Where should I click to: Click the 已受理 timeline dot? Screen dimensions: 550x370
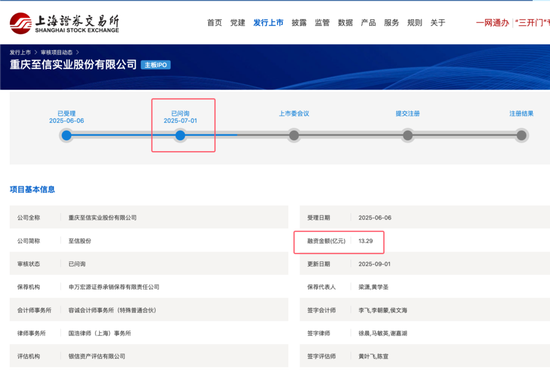coord(66,135)
